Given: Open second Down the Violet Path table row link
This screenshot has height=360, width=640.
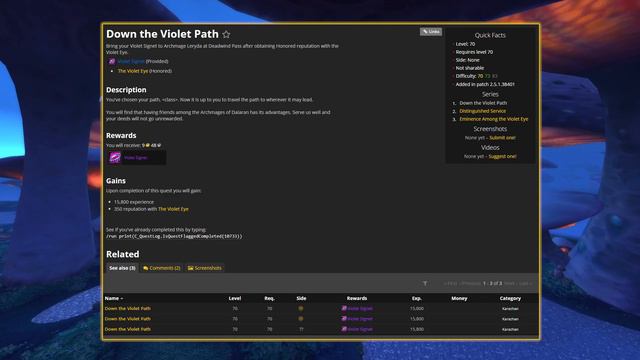Looking at the screenshot, I should pos(128,319).
